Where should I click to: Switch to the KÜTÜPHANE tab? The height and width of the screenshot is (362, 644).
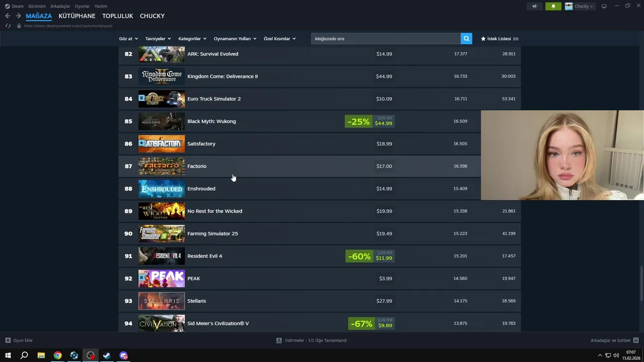click(x=77, y=16)
